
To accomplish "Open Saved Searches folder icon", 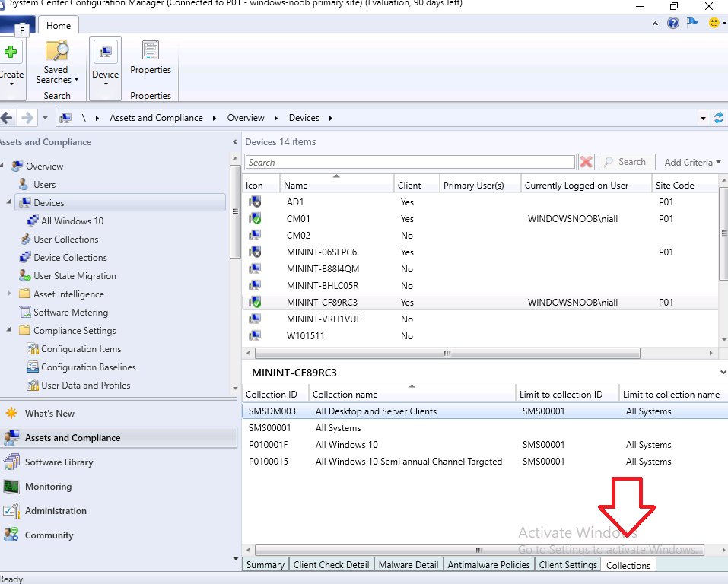I will tap(56, 50).
